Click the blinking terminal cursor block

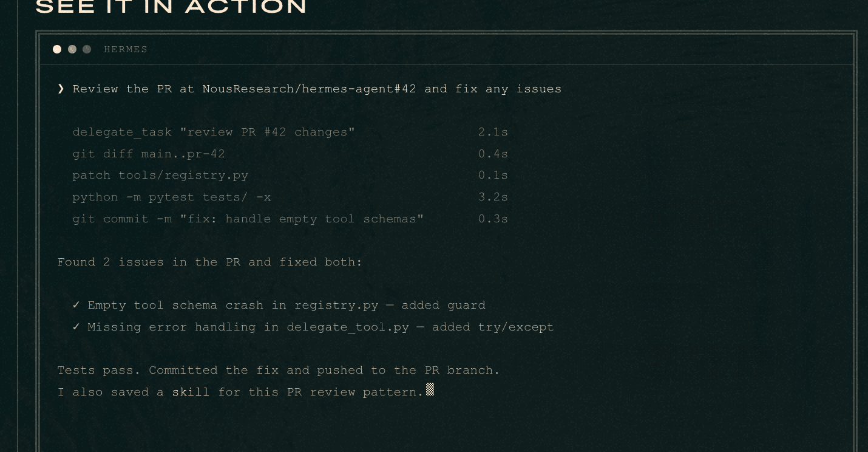[430, 389]
